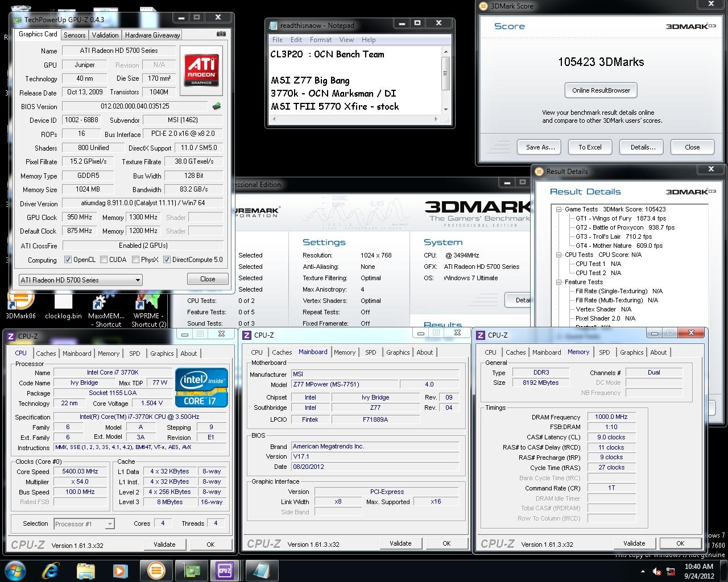Click the Intel Core i7 logo in CPU-Z
This screenshot has height=582, width=728.
coord(202,388)
